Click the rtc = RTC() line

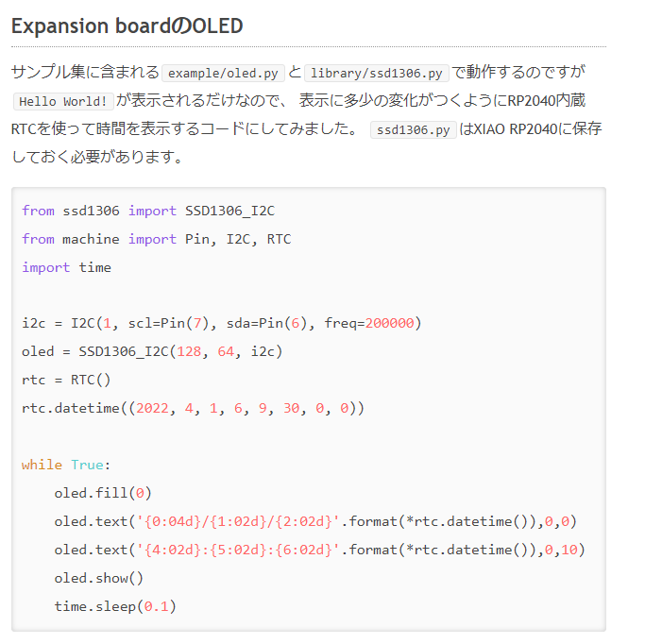pos(66,380)
